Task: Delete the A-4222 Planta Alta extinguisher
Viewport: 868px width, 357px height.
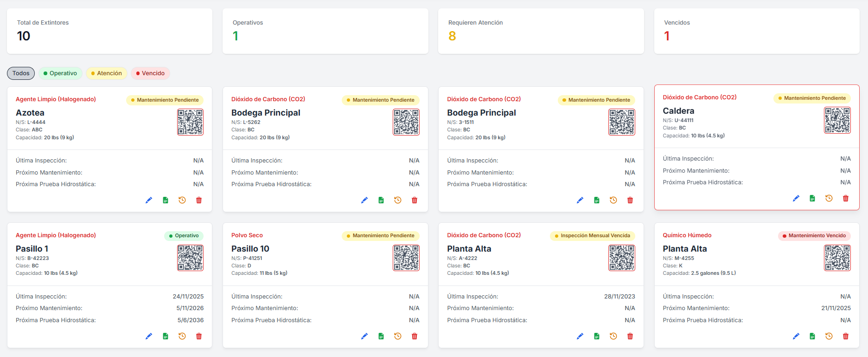Action: click(630, 336)
